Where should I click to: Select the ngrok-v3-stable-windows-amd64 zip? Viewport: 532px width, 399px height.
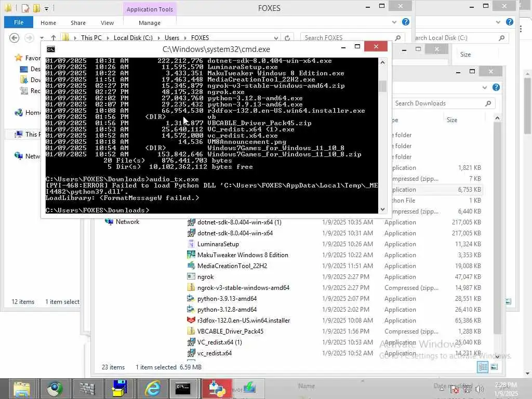coord(243,288)
